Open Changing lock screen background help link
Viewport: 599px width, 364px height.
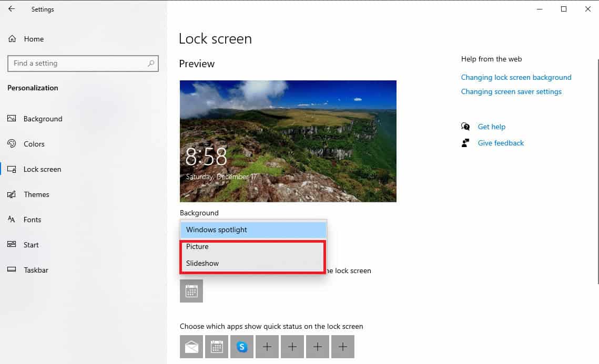coord(516,77)
